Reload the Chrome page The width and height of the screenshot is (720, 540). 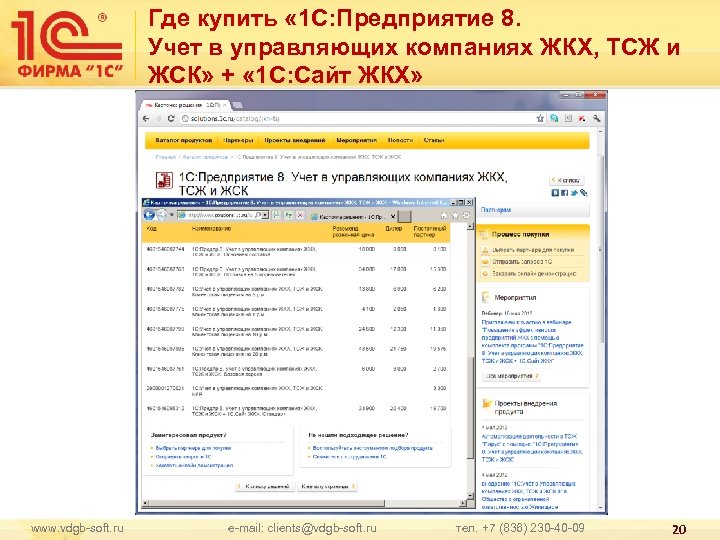[171, 118]
